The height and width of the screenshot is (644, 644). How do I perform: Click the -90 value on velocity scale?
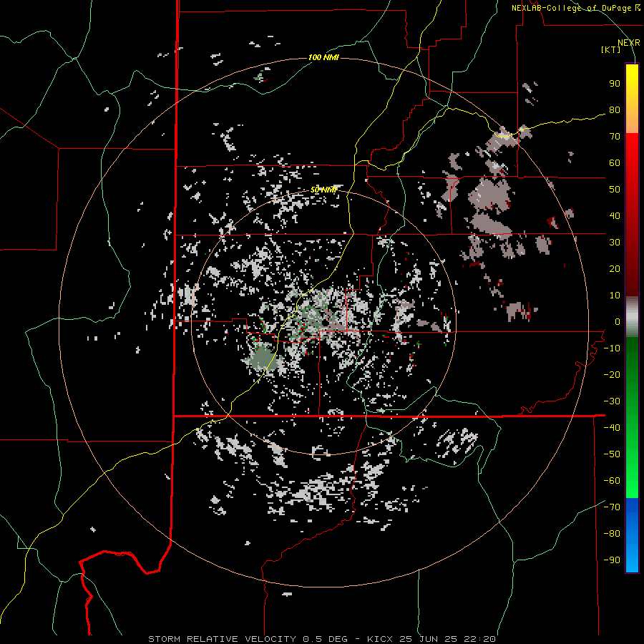[612, 560]
